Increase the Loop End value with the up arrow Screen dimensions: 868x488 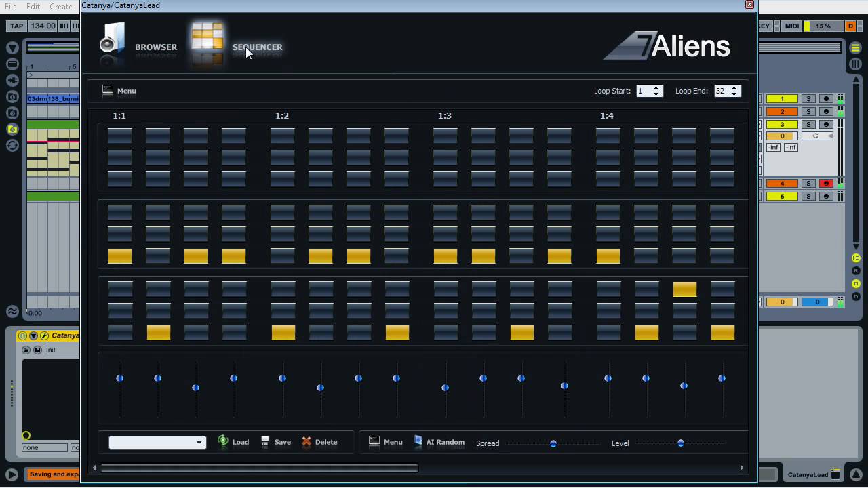click(734, 87)
